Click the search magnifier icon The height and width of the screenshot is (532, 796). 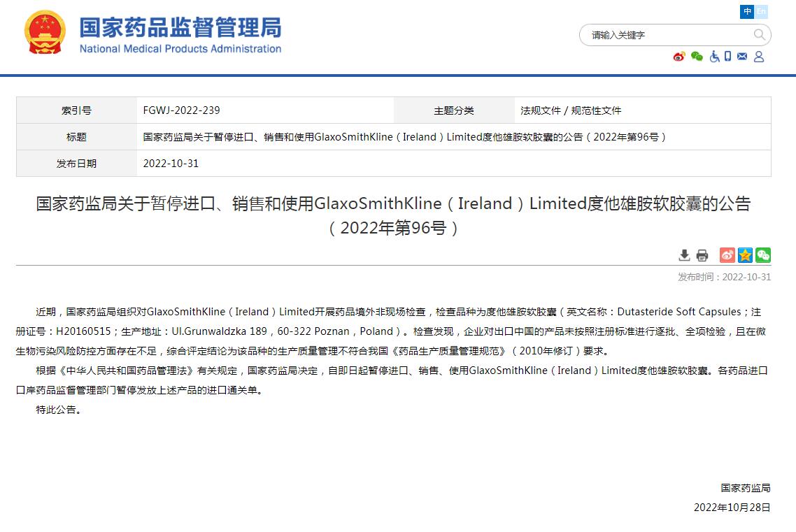pos(759,34)
